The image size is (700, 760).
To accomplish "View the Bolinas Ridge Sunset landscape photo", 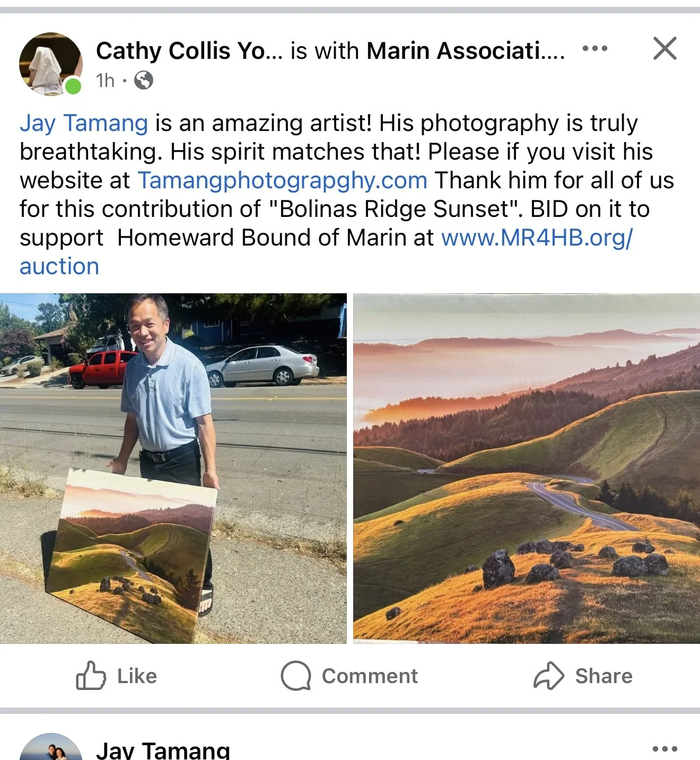I will pos(527,468).
